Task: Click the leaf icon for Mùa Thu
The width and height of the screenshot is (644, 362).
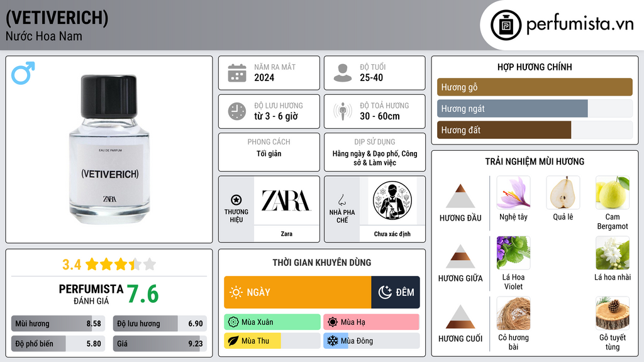Action: tap(233, 341)
